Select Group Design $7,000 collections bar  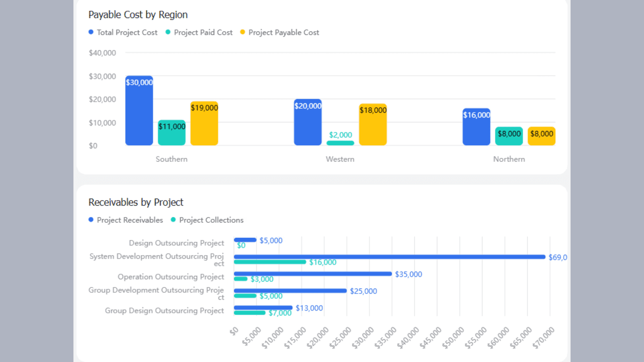coord(250,313)
